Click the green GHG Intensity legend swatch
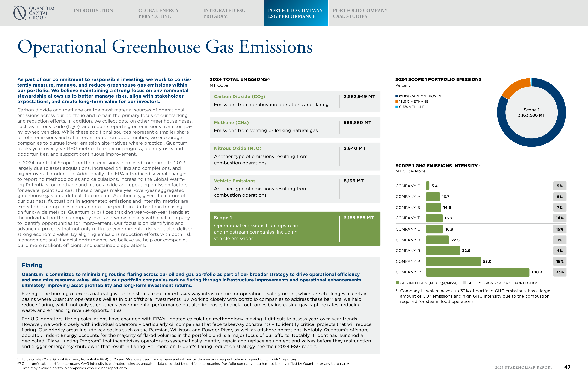The image size is (588, 380). [x=397, y=283]
